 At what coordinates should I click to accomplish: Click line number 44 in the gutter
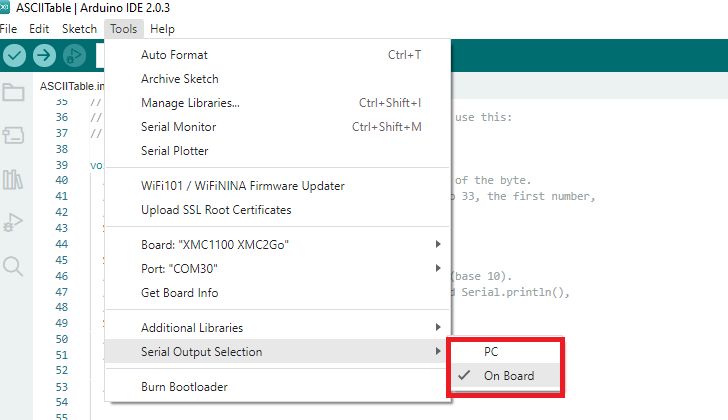[x=61, y=244]
